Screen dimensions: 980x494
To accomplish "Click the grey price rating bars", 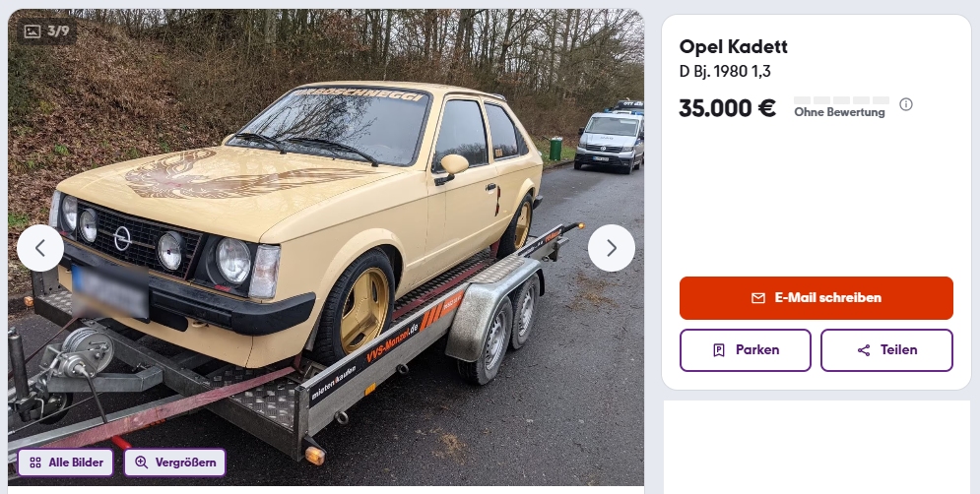I will point(841,100).
